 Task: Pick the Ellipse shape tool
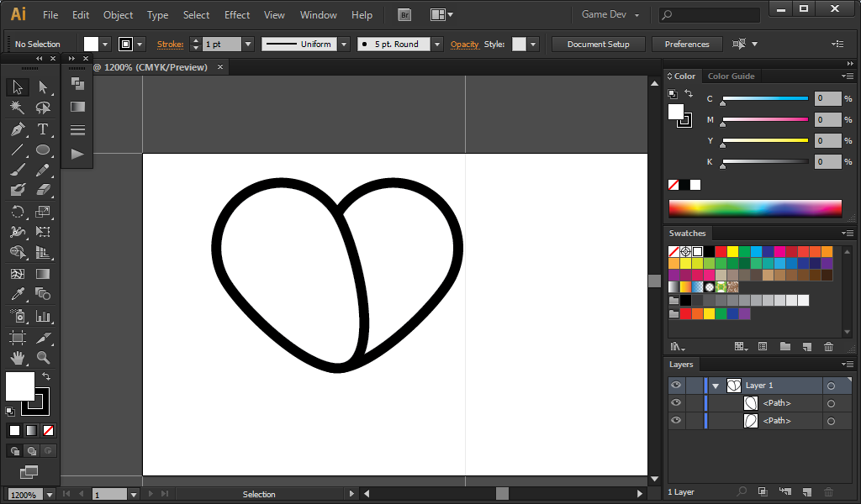43,150
